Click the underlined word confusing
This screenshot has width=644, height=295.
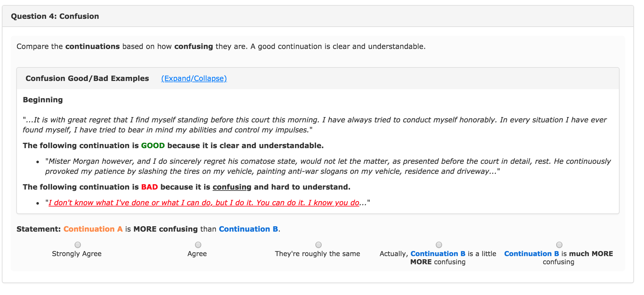pyautogui.click(x=232, y=187)
